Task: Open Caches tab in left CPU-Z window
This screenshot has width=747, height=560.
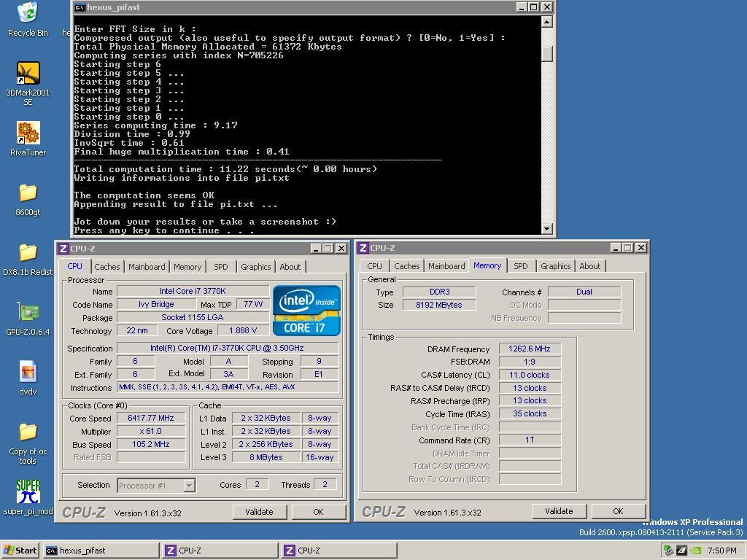Action: tap(107, 267)
